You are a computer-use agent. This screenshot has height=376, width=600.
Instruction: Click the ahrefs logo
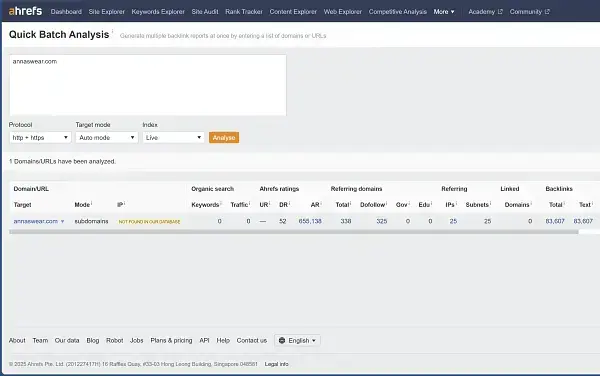(x=25, y=11)
